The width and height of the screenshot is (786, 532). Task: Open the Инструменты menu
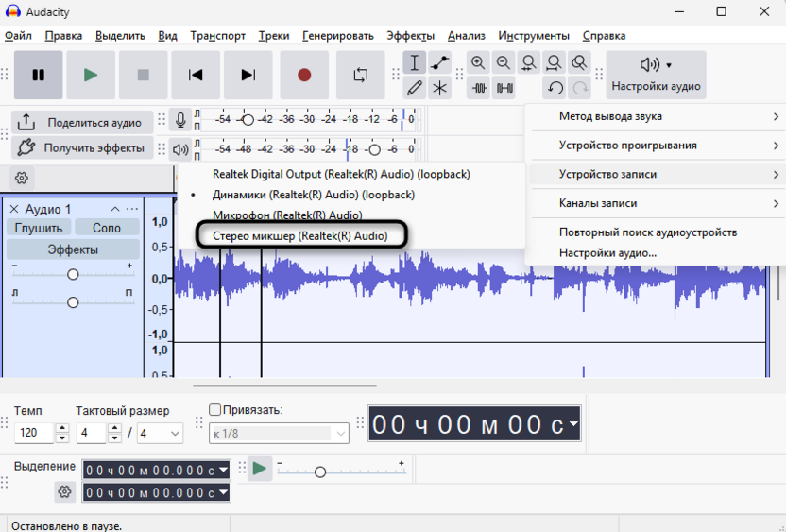coord(534,36)
